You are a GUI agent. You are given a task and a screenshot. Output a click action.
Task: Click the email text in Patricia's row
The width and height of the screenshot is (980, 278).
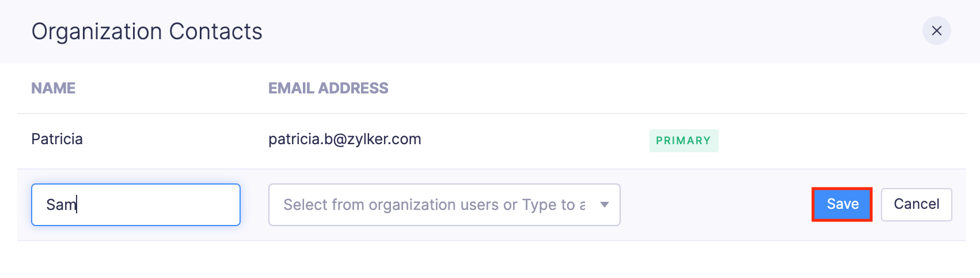pyautogui.click(x=344, y=139)
